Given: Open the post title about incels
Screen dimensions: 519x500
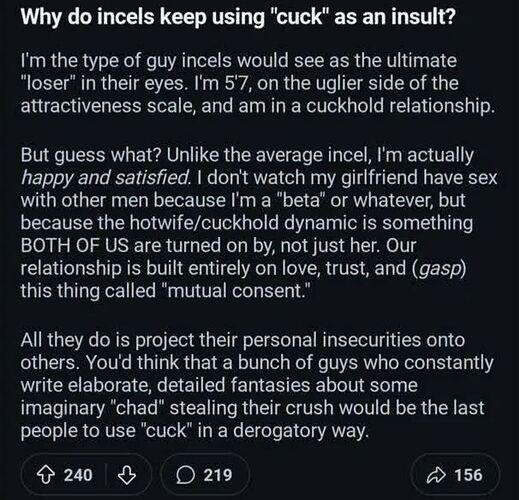Looking at the screenshot, I should click(x=238, y=16).
